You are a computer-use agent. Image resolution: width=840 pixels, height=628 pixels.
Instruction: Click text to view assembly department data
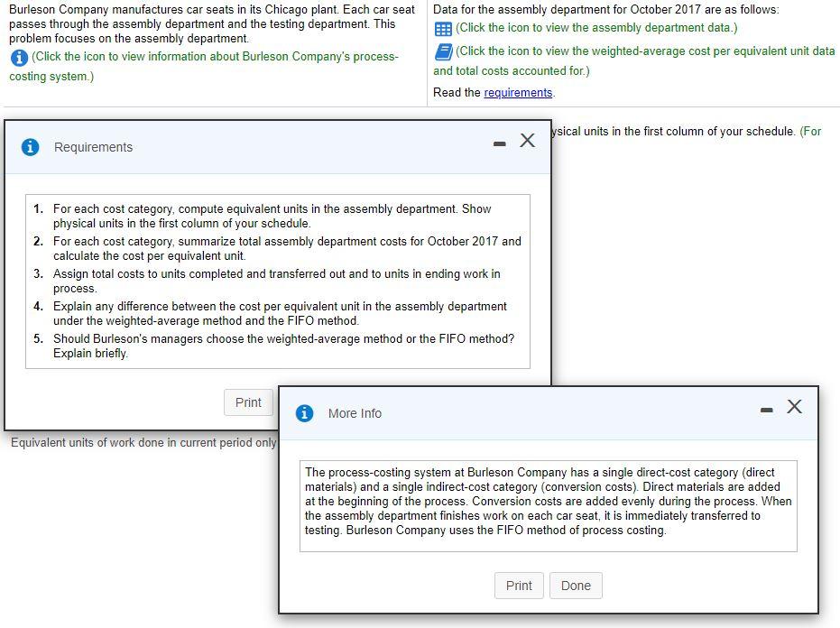596,28
